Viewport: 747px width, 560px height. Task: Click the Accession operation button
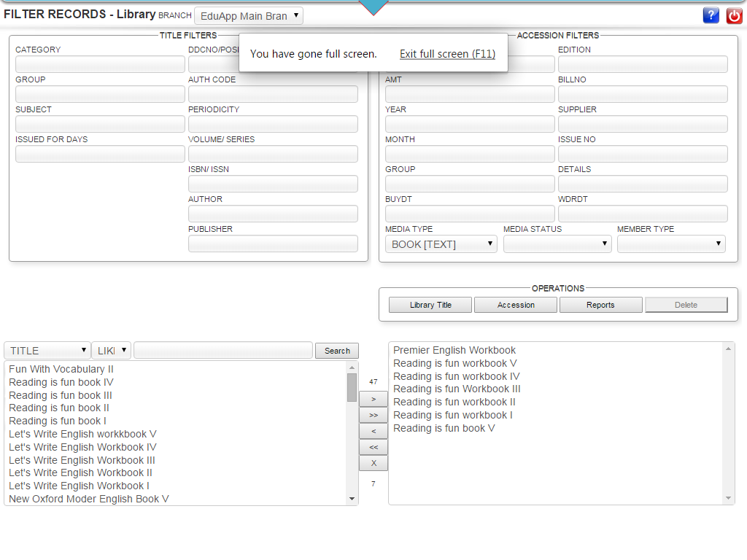click(515, 304)
